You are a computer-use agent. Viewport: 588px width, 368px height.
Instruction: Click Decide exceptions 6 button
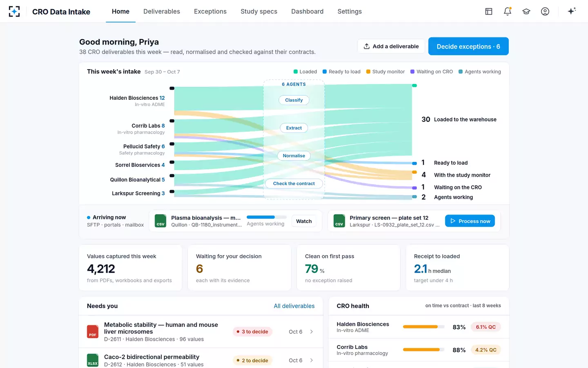tap(468, 46)
